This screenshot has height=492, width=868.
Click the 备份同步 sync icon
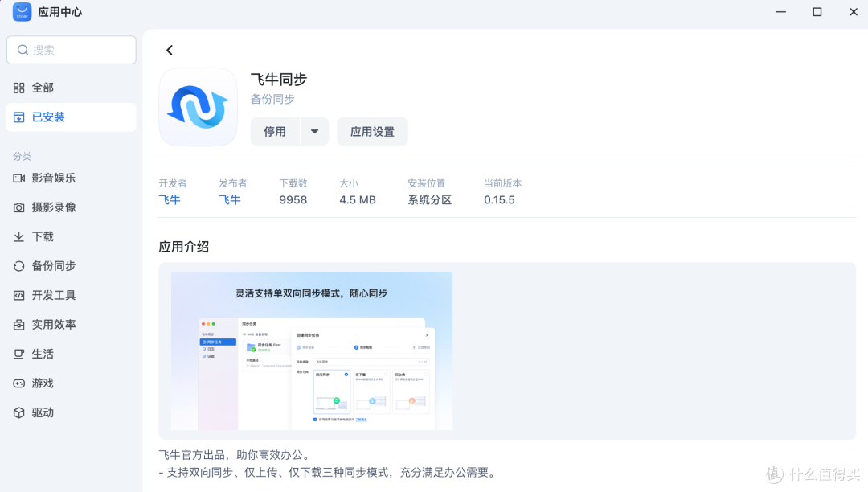tap(18, 266)
